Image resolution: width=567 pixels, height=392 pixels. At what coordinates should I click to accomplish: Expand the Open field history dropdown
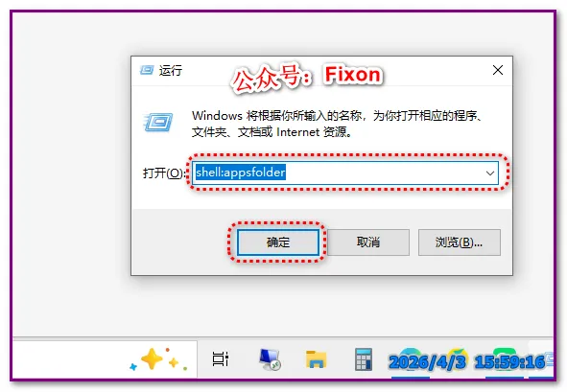(490, 173)
